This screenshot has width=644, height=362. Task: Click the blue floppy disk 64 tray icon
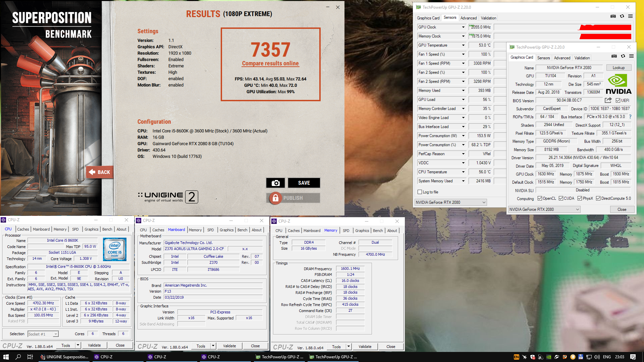(x=581, y=357)
